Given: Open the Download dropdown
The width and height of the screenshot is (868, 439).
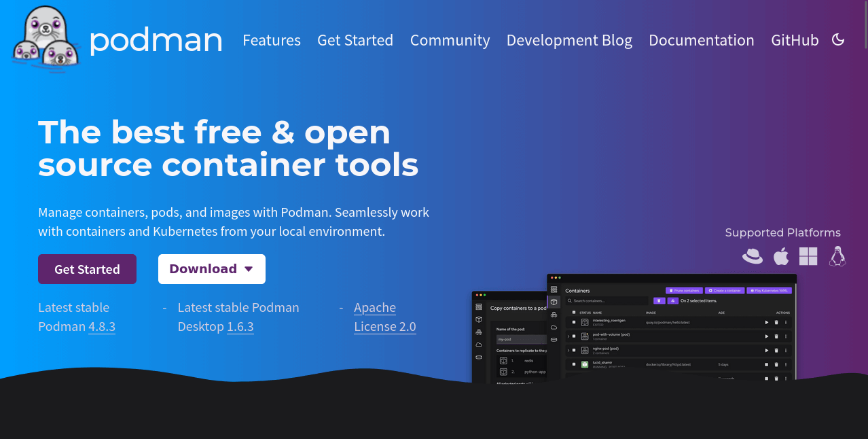Looking at the screenshot, I should coord(211,268).
